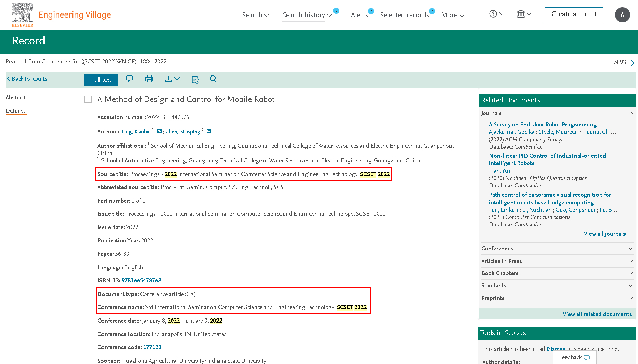Open conference code link 177121
This screenshot has height=364, width=638.
[x=152, y=347]
